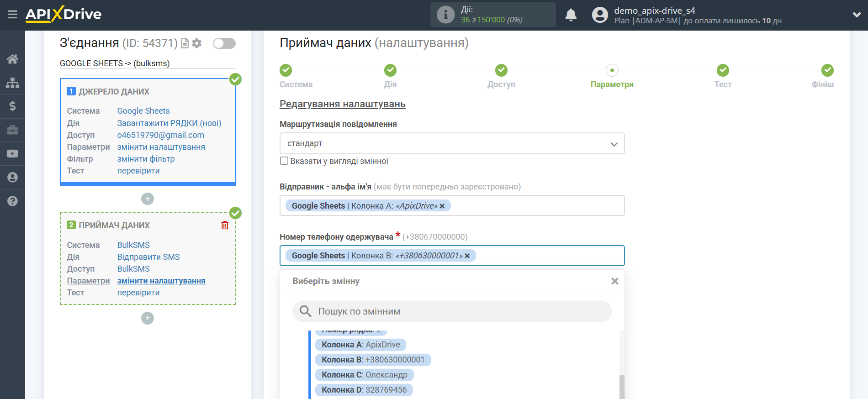This screenshot has height=399, width=868.
Task: Select variable Колонка D: 328769456
Action: (x=364, y=390)
